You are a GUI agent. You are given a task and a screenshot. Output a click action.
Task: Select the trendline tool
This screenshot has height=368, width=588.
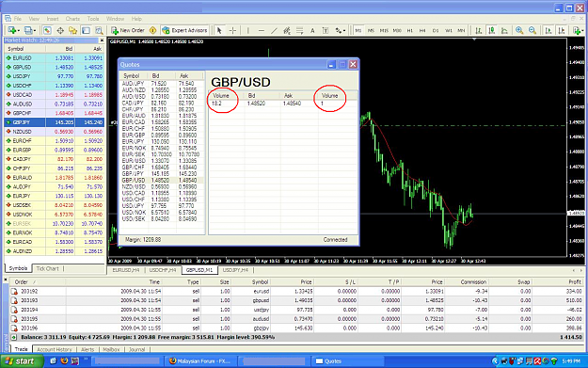(274, 30)
